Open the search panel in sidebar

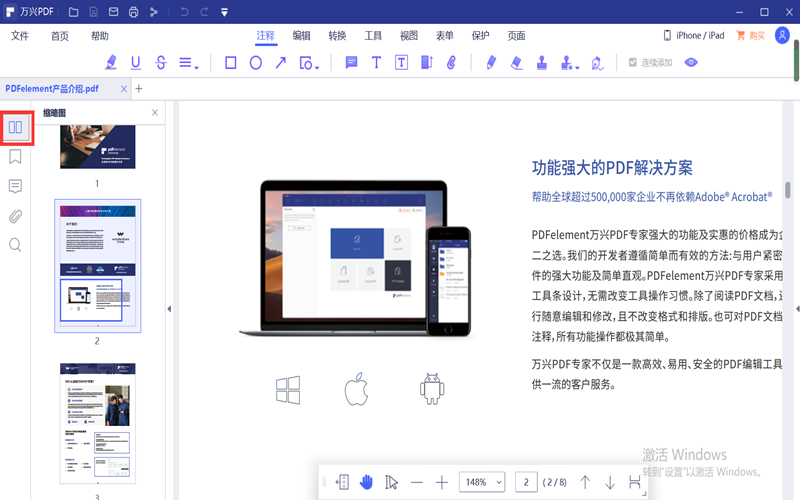15,245
